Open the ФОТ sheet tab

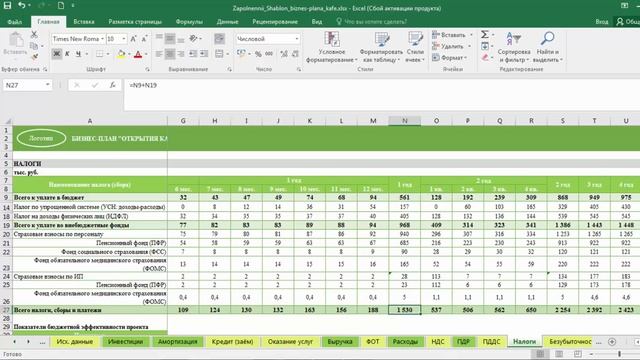point(373,342)
